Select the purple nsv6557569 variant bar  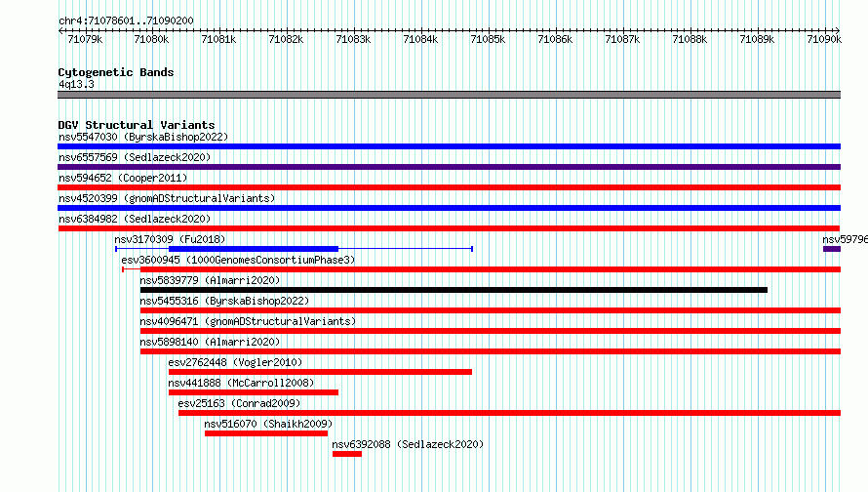coord(449,167)
